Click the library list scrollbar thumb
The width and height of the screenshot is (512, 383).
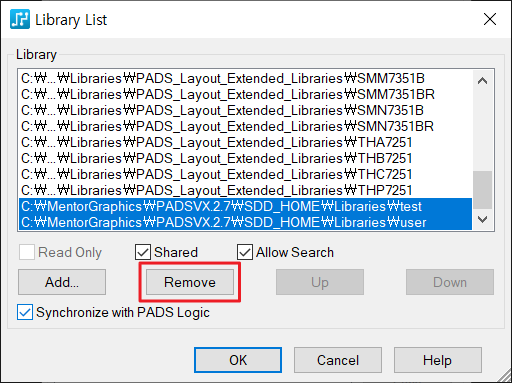(x=483, y=189)
